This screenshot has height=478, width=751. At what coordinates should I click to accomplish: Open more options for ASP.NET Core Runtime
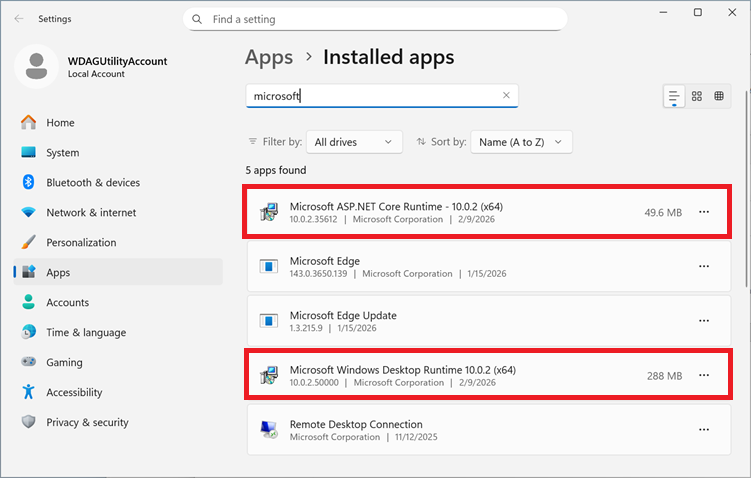[x=704, y=212]
